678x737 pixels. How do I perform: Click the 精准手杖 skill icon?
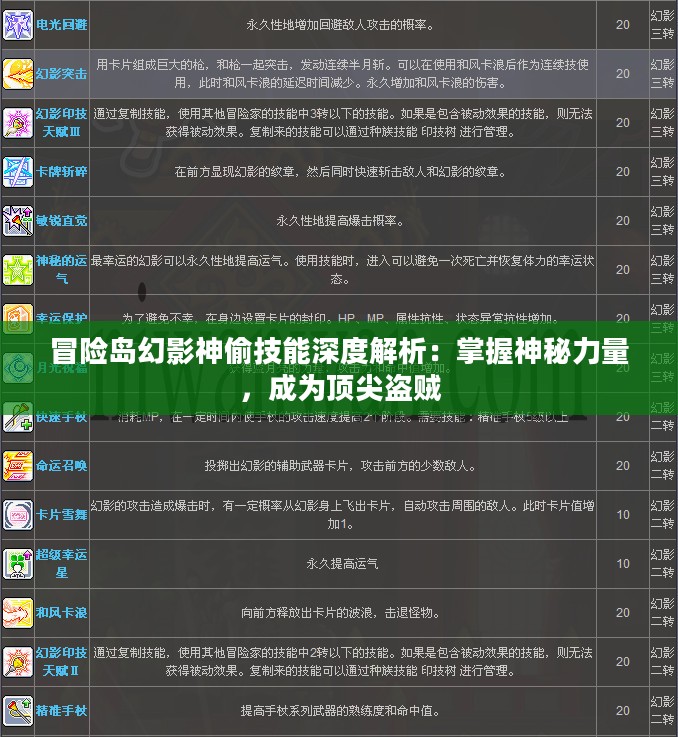18,711
